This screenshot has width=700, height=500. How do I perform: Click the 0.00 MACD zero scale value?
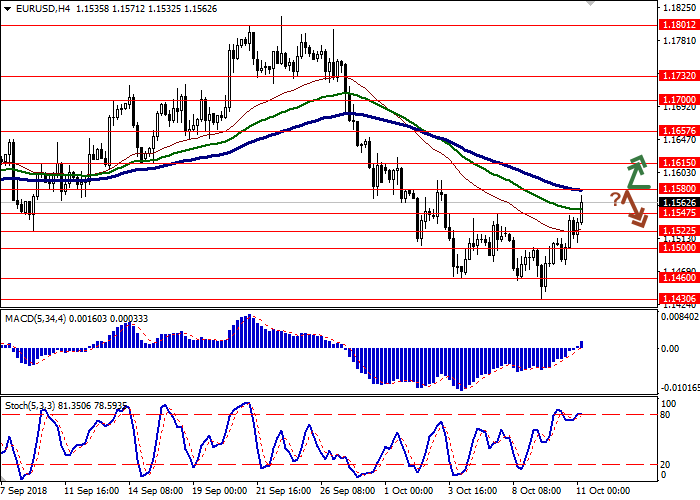(670, 349)
